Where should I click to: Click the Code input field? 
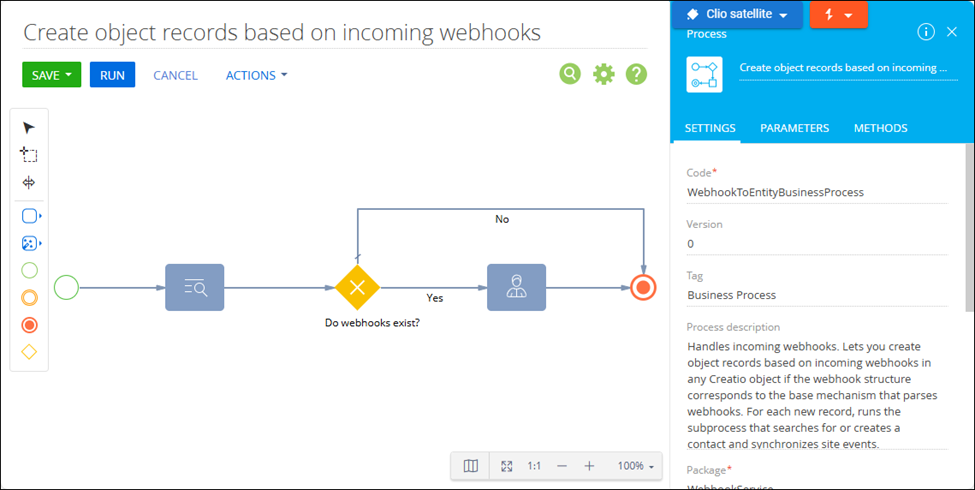coord(815,192)
